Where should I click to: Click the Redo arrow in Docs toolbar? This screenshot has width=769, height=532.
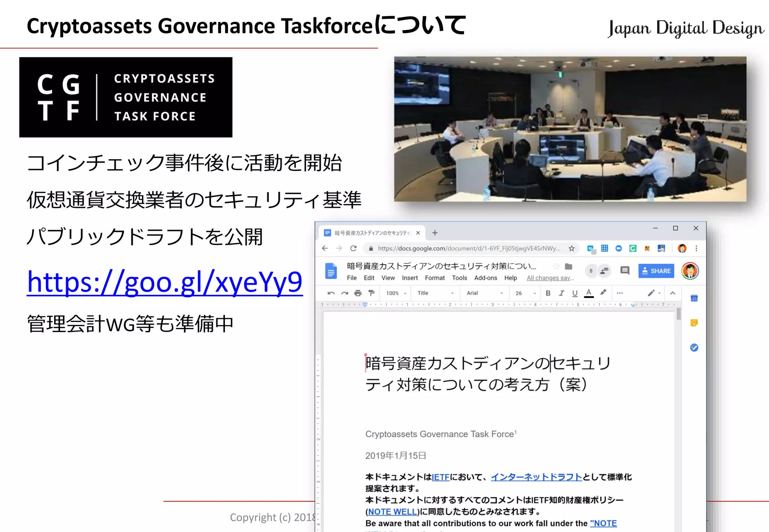[344, 293]
